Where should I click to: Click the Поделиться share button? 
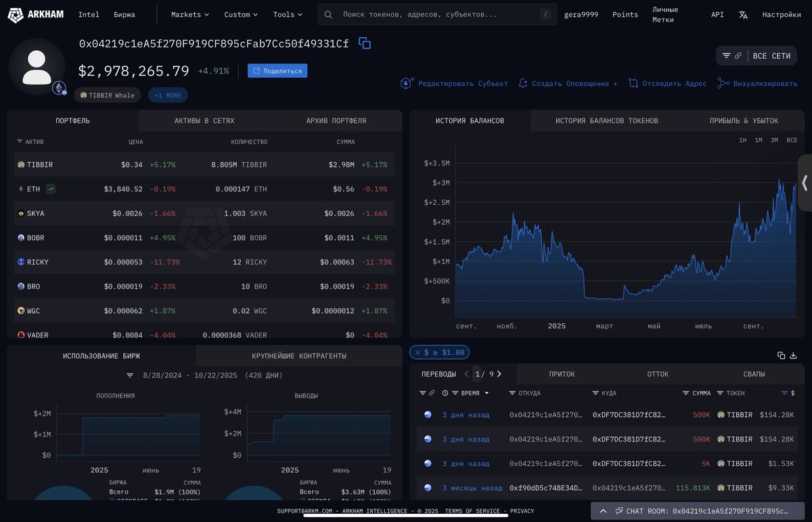[277, 70]
